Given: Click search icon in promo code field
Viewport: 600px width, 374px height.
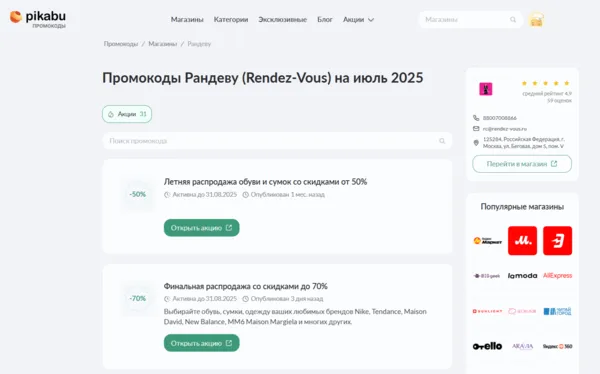Looking at the screenshot, I should (442, 141).
